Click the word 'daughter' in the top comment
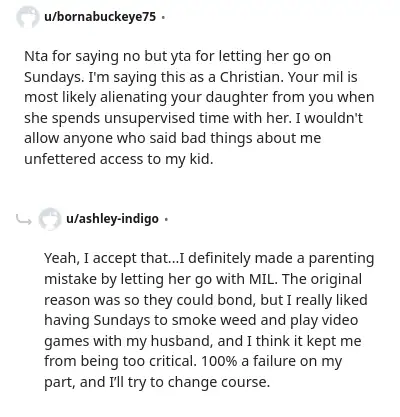Viewport: 400px width, 417px height. tap(237, 98)
